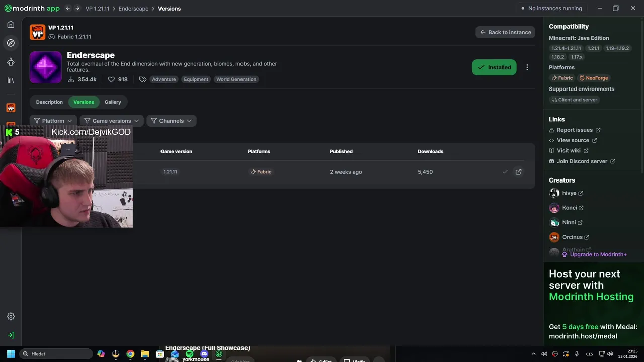Open the Skins hanger icon

(11, 62)
